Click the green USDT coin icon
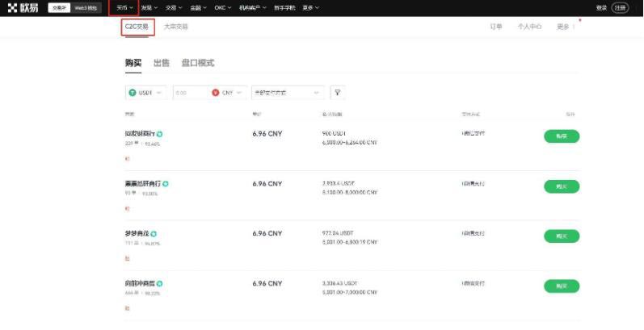Image resolution: width=644 pixels, height=330 pixels. [x=133, y=93]
